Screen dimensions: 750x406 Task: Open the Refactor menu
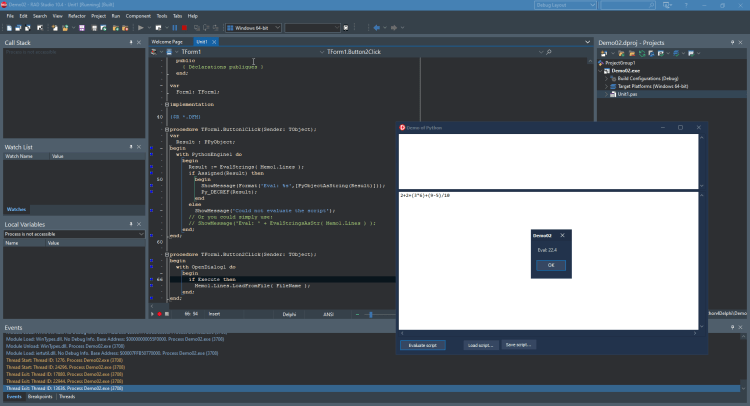tap(77, 16)
